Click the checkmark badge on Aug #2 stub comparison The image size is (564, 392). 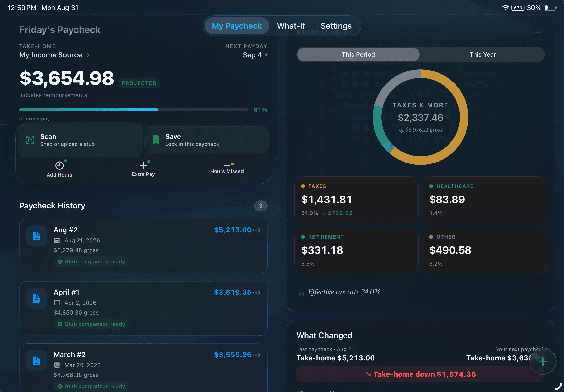tap(60, 261)
